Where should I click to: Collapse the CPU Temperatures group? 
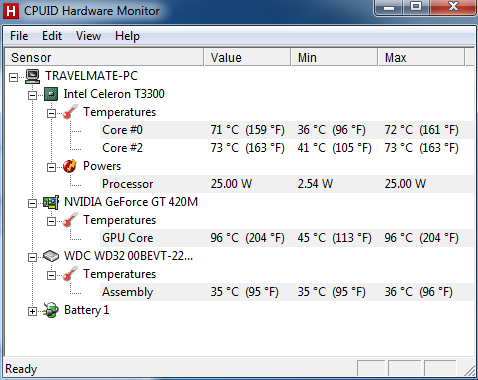(51, 113)
